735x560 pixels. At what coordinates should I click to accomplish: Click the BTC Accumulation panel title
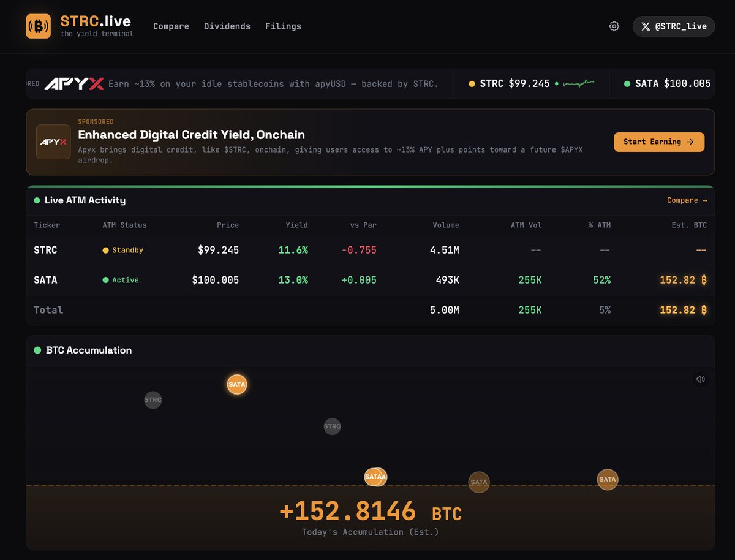click(89, 350)
